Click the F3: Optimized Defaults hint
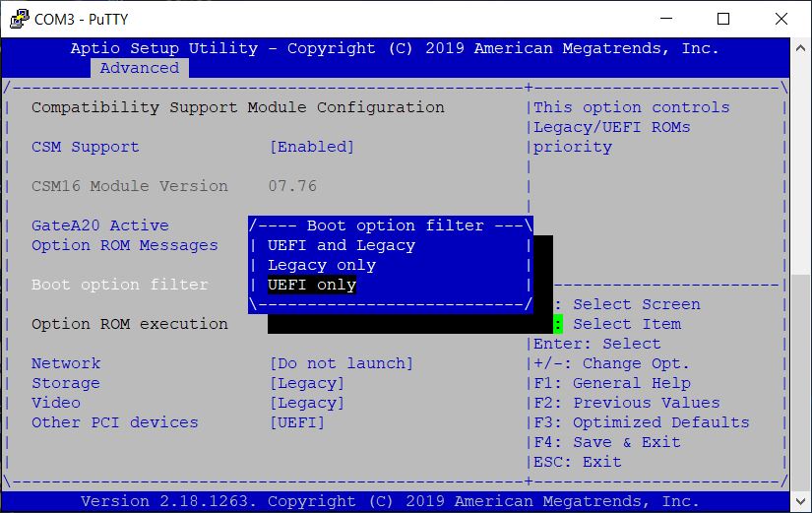The width and height of the screenshot is (812, 513). (x=642, y=422)
